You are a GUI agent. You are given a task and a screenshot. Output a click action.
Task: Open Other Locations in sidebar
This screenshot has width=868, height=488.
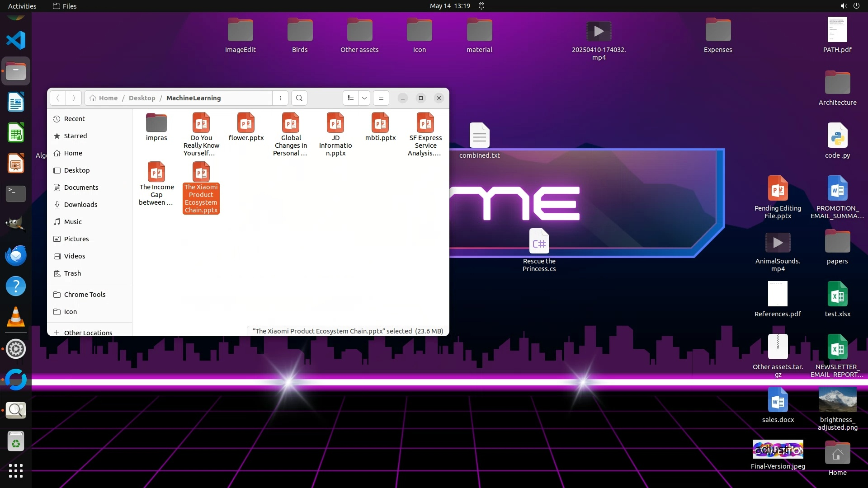88,333
